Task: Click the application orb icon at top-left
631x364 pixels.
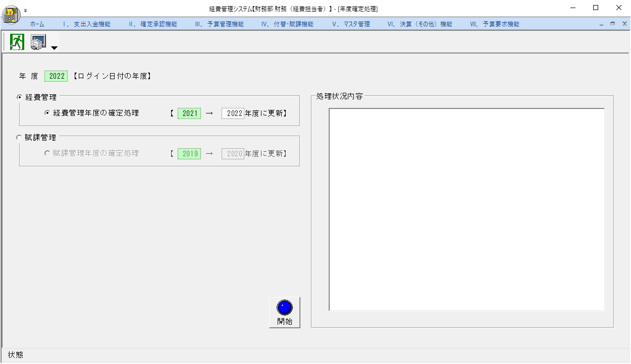Action: click(11, 14)
